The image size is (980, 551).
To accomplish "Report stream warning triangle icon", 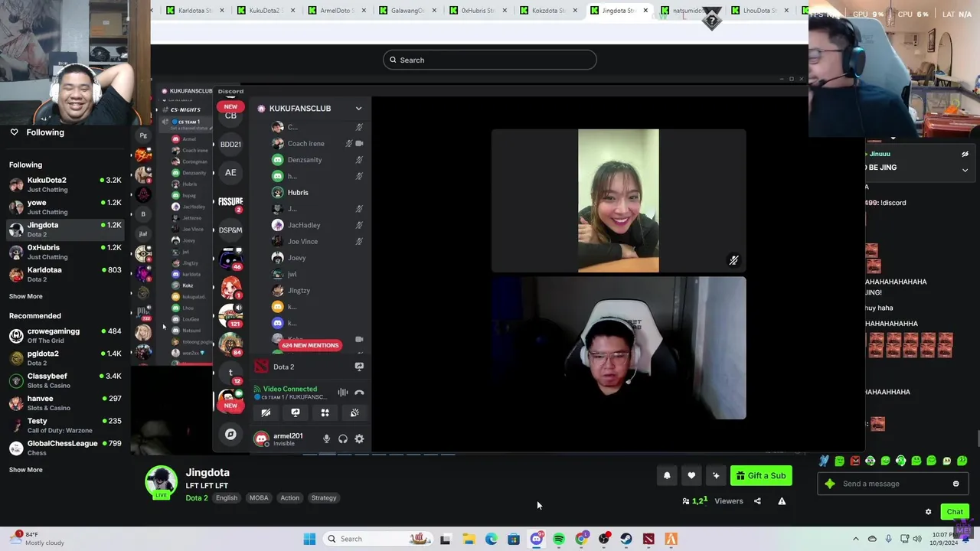I will [x=782, y=501].
